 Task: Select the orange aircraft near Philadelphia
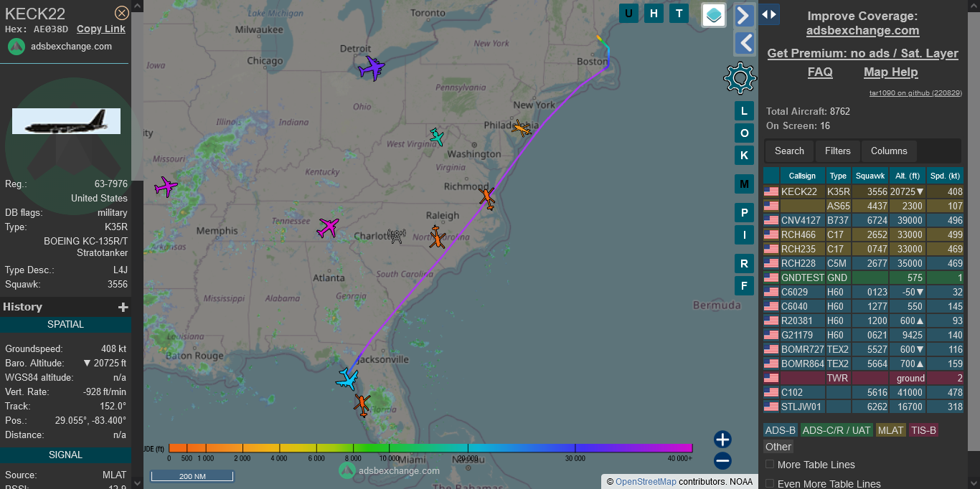click(x=522, y=128)
